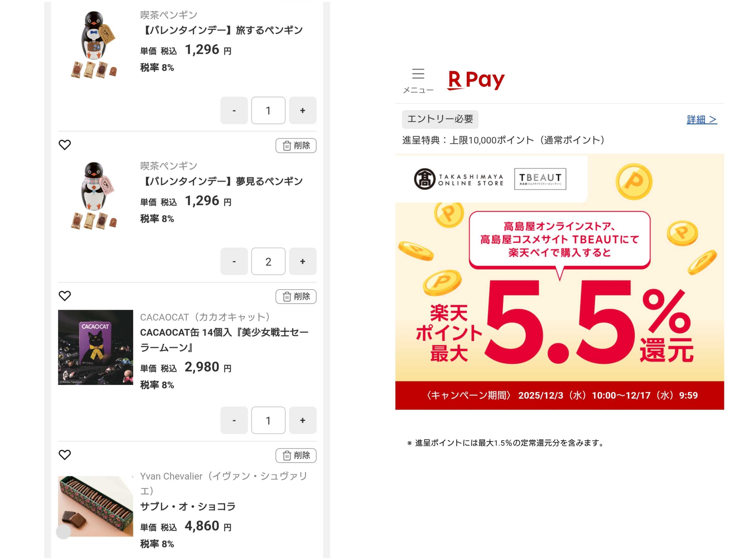The image size is (747, 560).
Task: Click the quantity field showing 2
Action: [x=268, y=261]
